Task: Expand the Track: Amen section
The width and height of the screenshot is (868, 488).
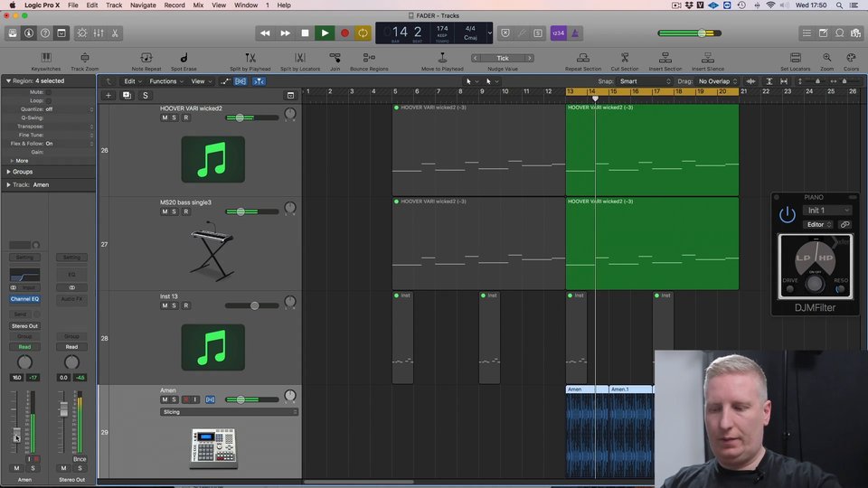Action: 9,184
